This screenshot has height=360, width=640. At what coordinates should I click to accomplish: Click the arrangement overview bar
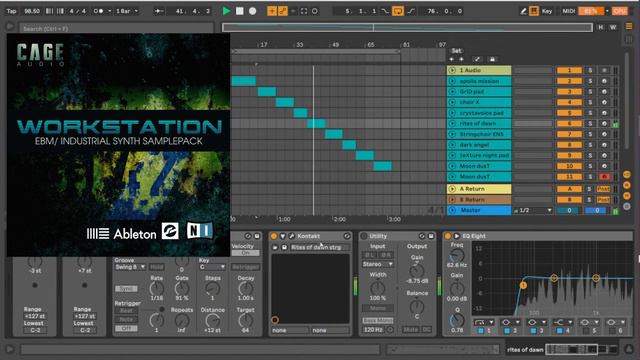click(x=407, y=27)
